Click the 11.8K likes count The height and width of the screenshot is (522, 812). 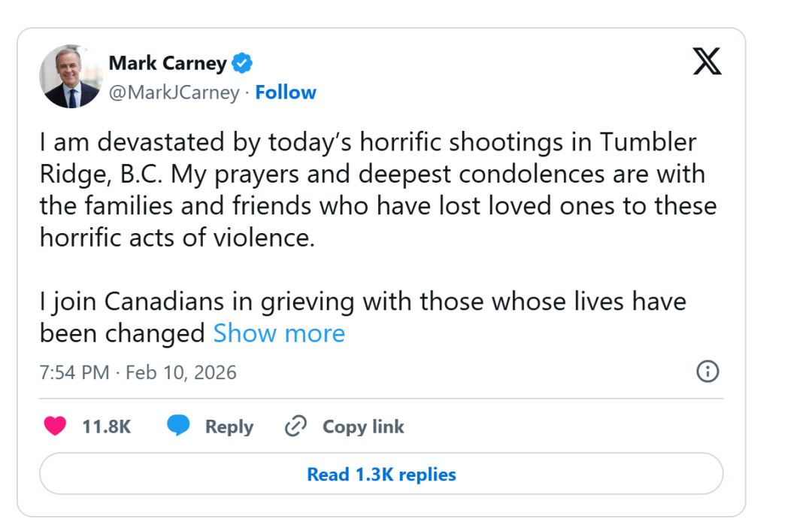click(x=106, y=426)
